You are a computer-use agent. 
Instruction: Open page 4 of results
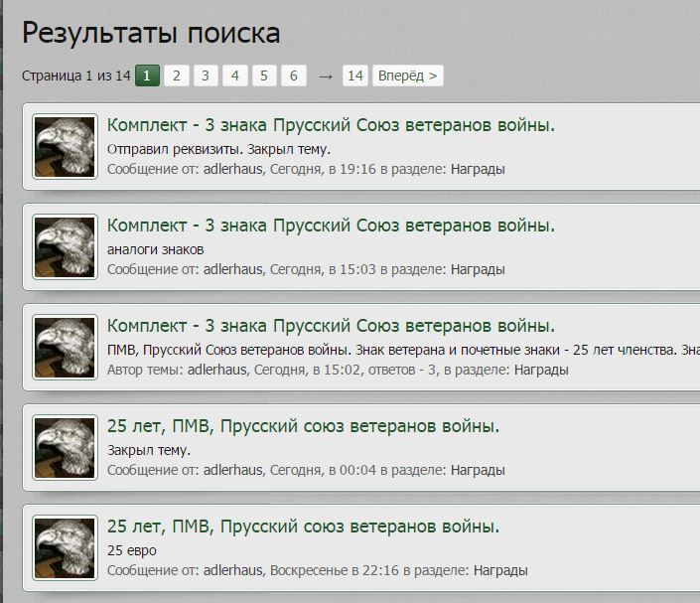[234, 75]
